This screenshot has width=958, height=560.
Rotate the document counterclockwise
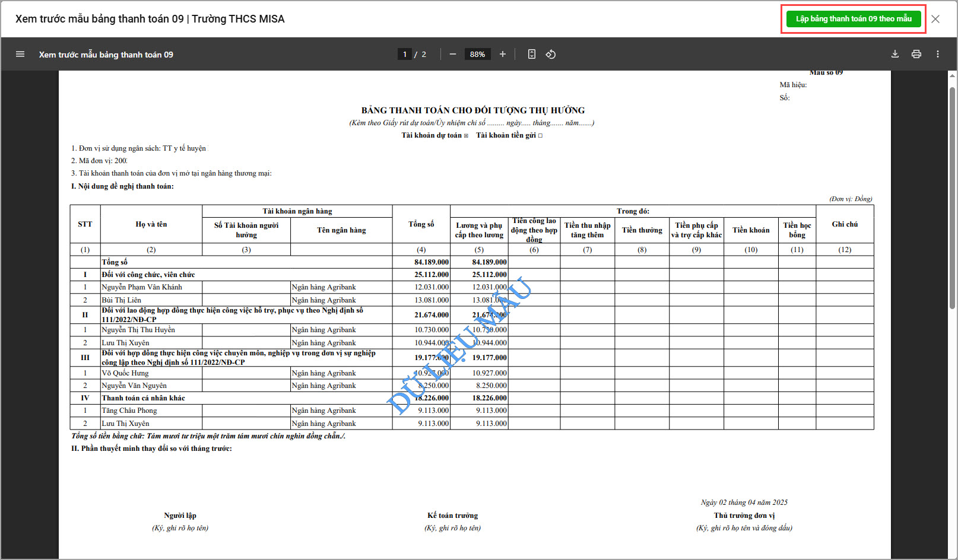(x=551, y=54)
